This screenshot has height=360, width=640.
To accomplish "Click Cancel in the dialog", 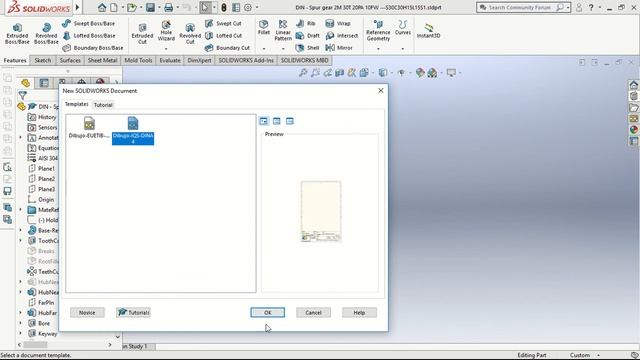I will click(x=313, y=313).
